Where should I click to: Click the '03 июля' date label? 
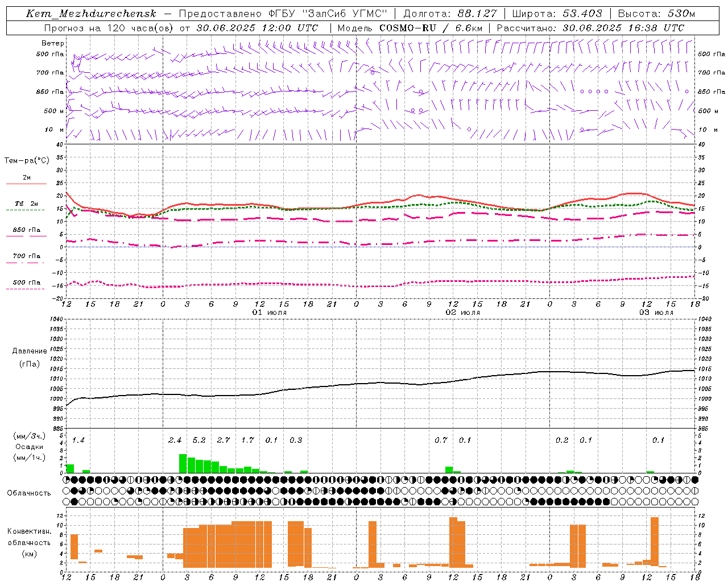(656, 313)
